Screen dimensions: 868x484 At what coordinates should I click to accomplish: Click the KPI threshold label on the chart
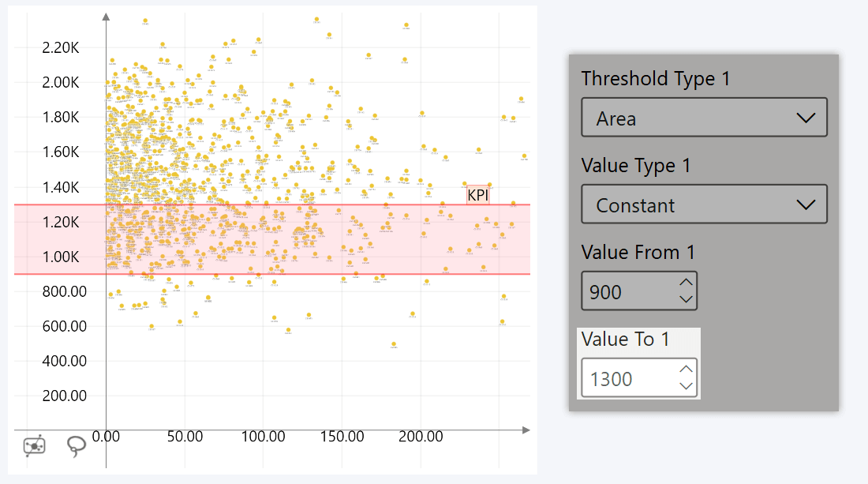coord(477,194)
